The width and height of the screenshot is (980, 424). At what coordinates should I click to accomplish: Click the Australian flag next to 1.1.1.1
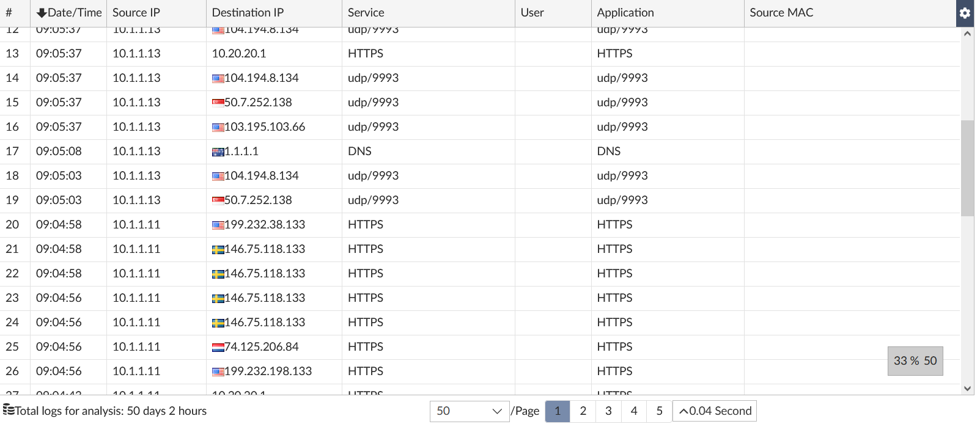[x=218, y=152]
